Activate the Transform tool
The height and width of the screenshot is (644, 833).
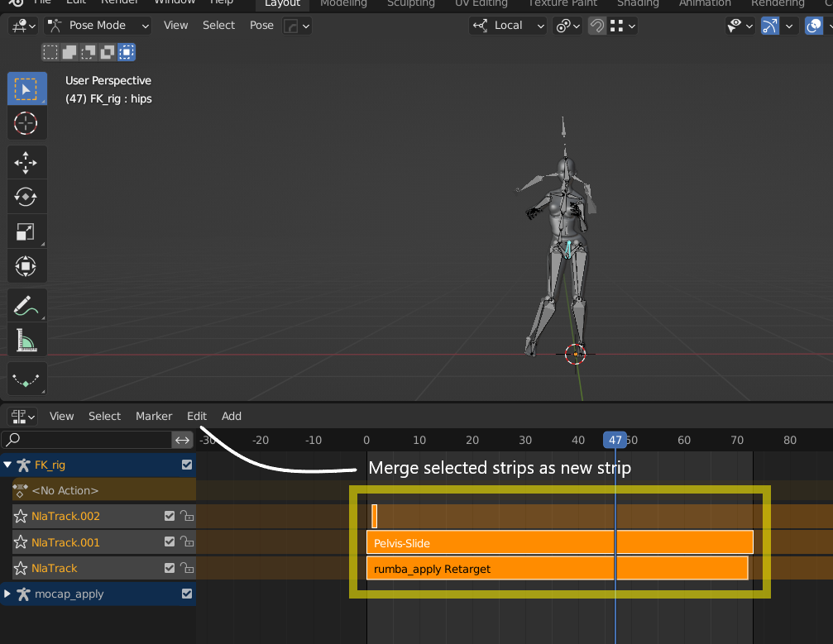[x=26, y=266]
